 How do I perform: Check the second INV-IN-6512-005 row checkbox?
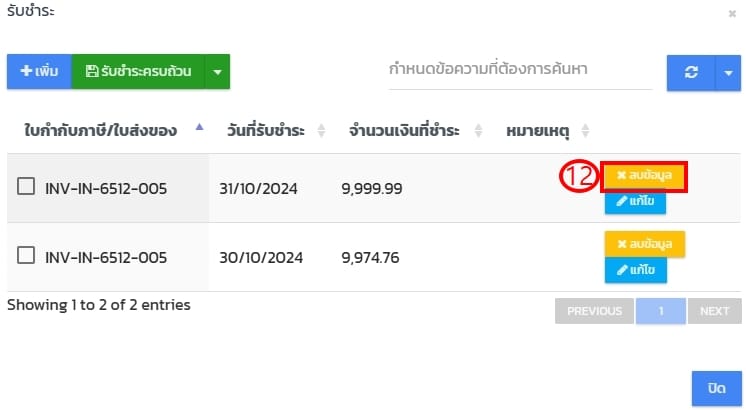26,256
